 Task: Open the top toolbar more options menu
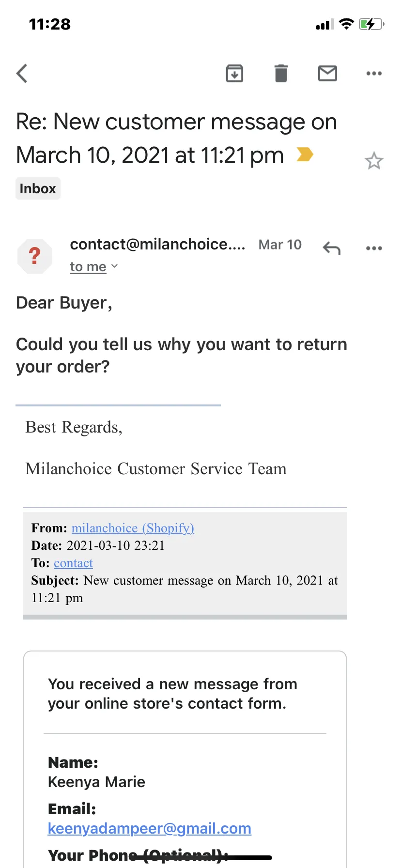click(374, 74)
